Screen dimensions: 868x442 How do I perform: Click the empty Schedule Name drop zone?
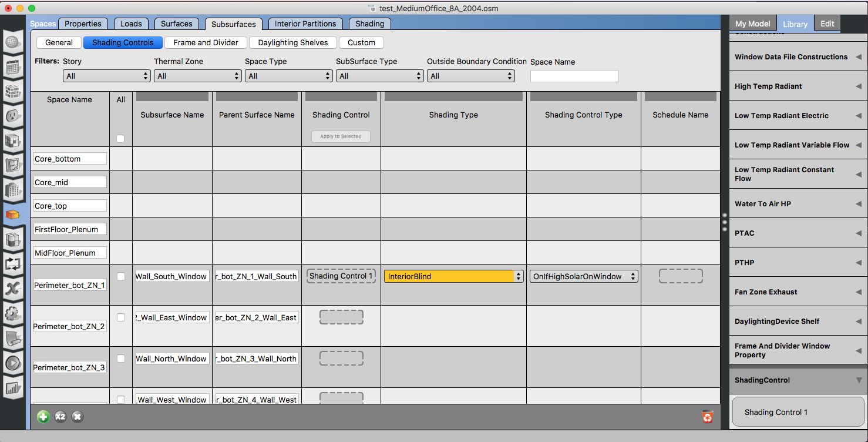pyautogui.click(x=681, y=276)
